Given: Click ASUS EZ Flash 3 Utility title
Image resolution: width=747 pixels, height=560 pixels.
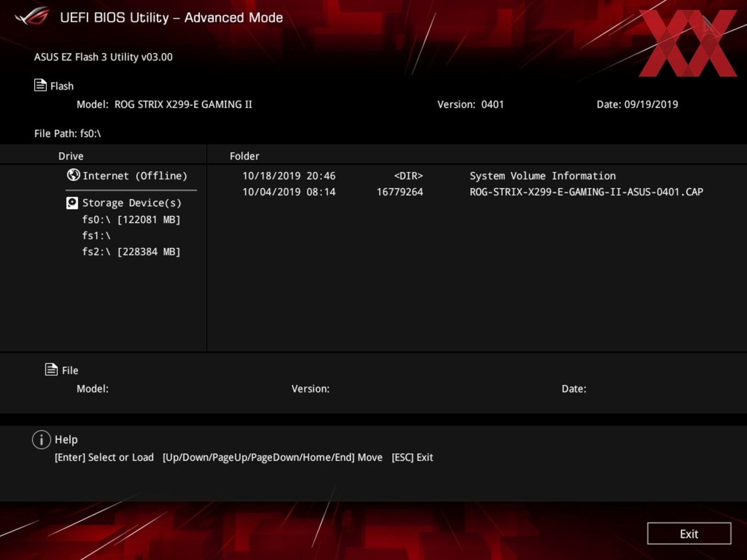Looking at the screenshot, I should (103, 57).
